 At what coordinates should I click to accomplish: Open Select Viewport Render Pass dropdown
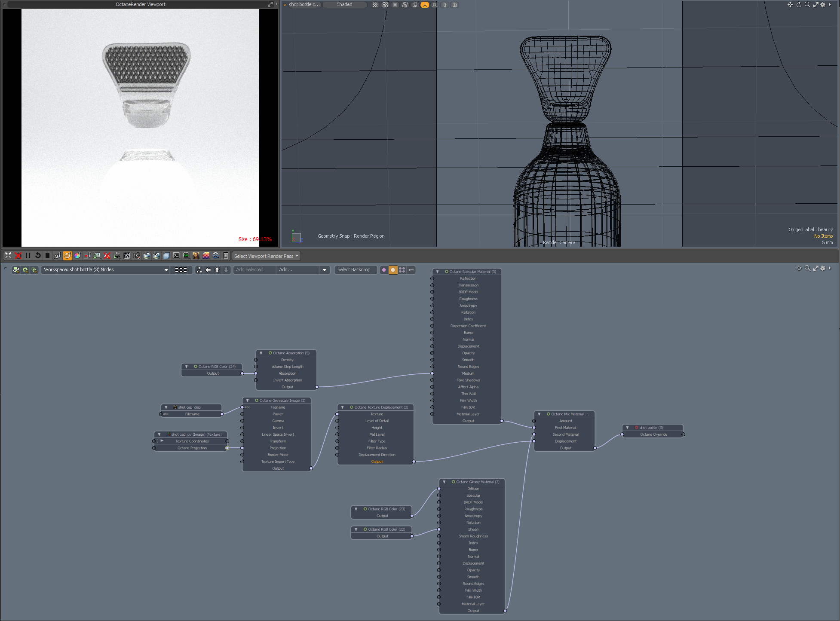point(266,256)
